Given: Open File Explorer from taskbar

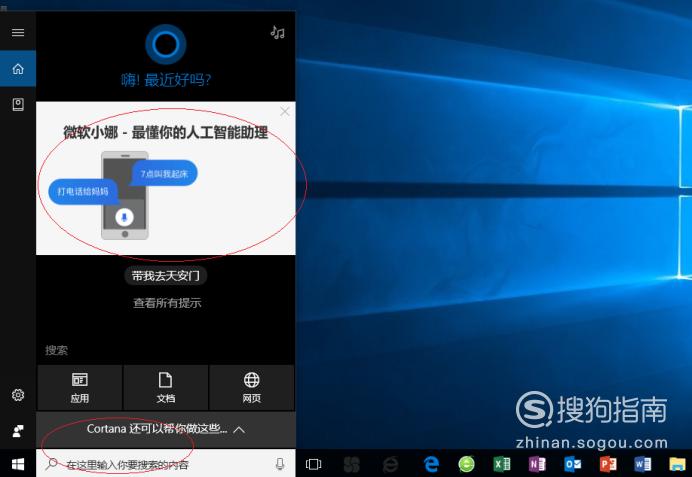Looking at the screenshot, I should coord(677,464).
